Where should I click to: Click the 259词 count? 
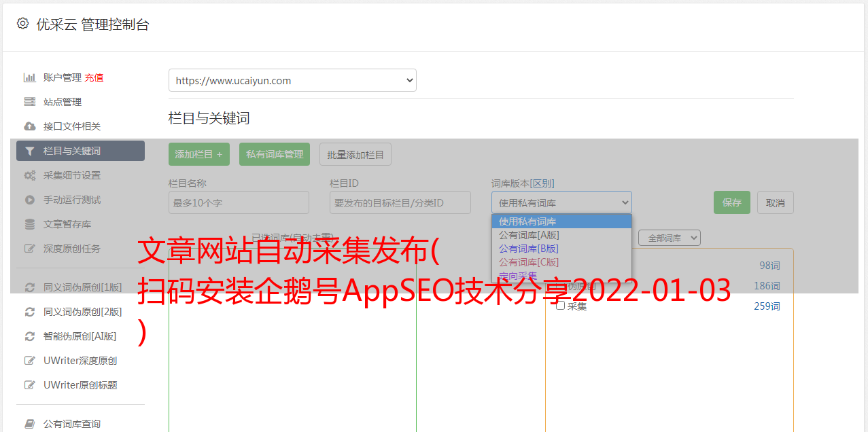767,306
